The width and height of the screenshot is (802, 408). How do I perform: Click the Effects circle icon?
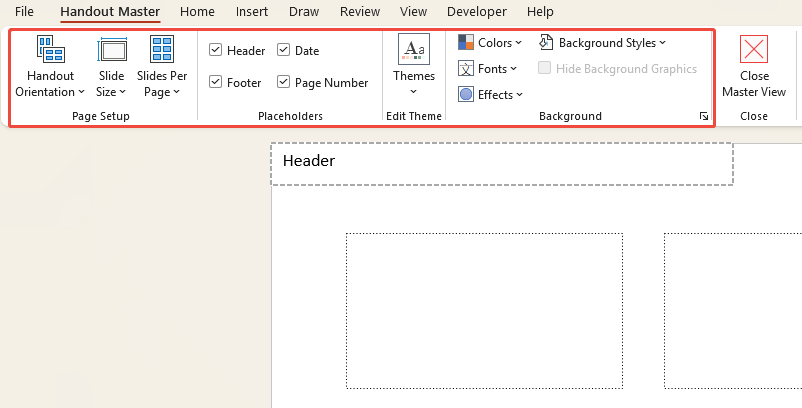tap(466, 95)
